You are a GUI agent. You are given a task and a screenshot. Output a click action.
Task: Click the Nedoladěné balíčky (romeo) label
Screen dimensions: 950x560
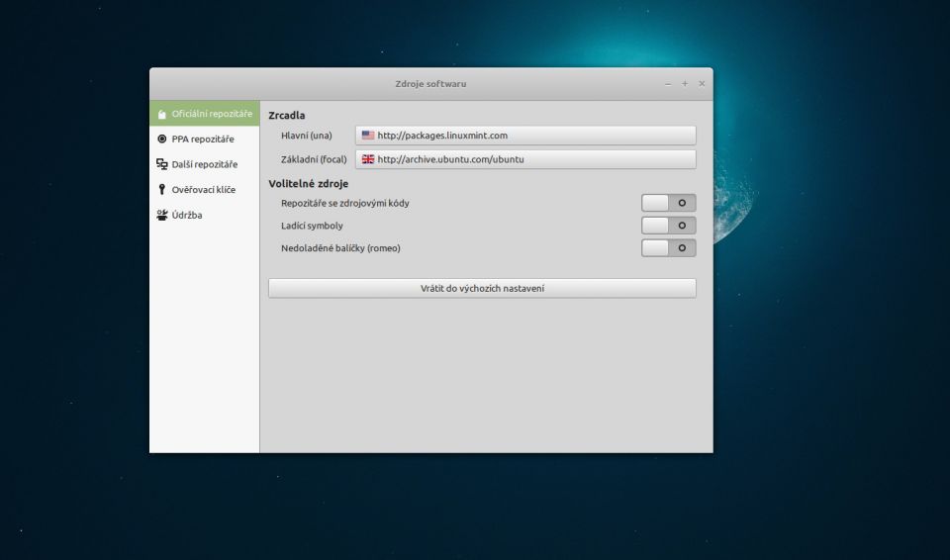point(340,248)
